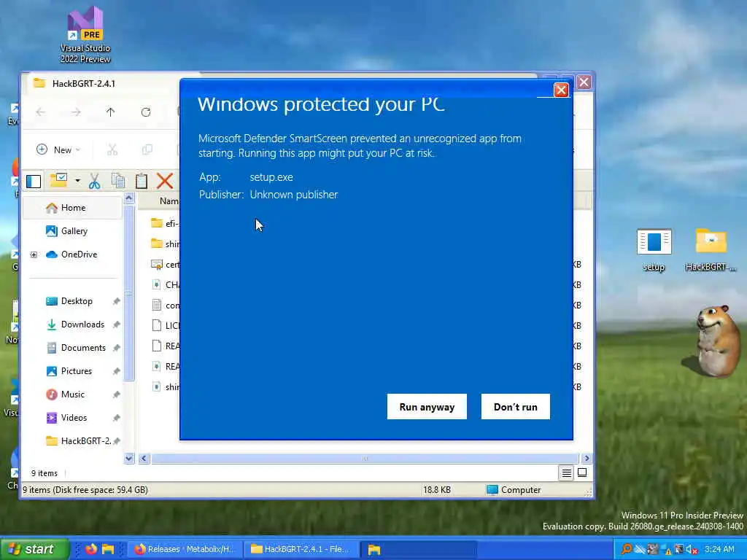Open File Explorer quick launch icon
The width and height of the screenshot is (747, 560).
pos(108,550)
